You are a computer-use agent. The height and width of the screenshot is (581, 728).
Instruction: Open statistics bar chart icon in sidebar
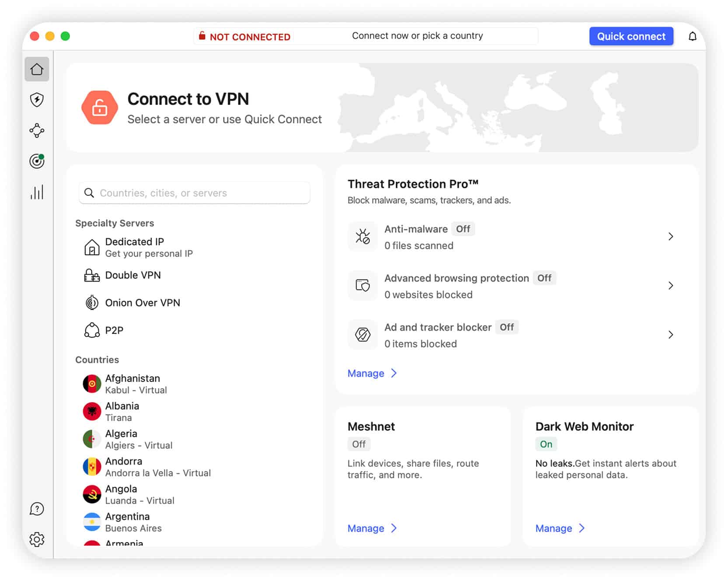pos(37,192)
